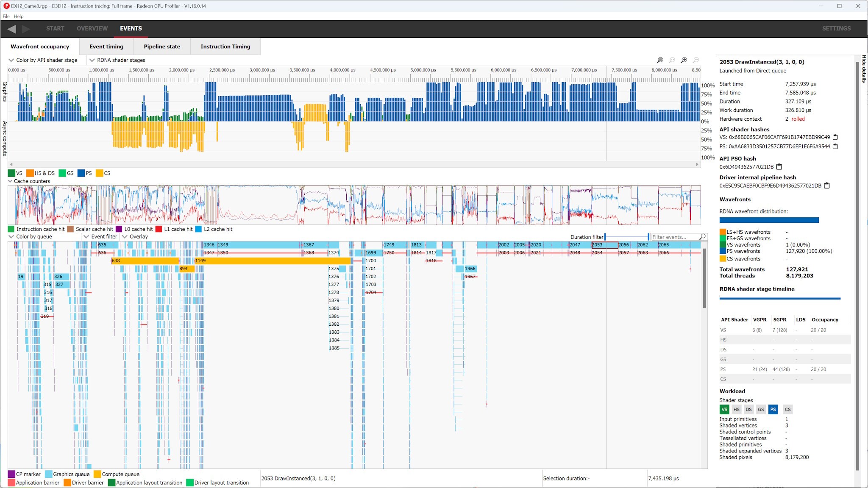
Task: Click the Application barrier legend swatch
Action: [x=11, y=482]
